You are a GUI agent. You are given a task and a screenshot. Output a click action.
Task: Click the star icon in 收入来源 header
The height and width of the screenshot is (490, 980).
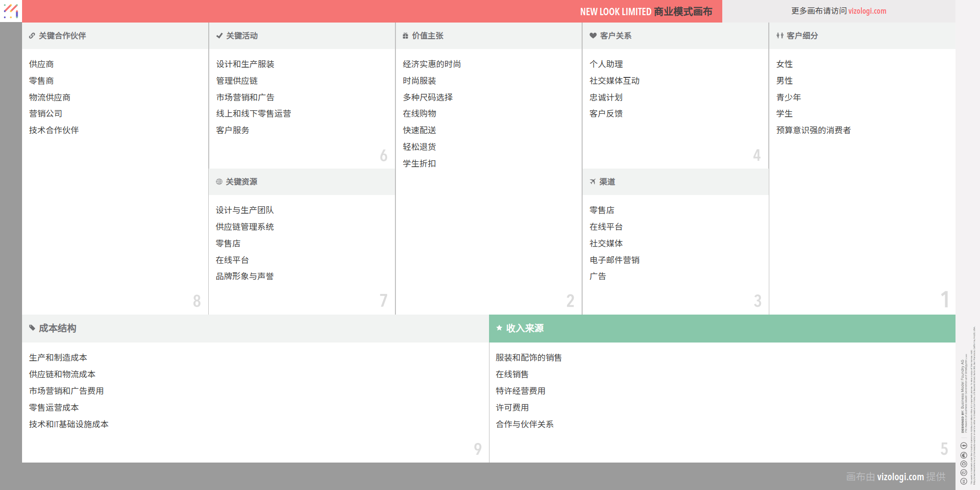coord(499,327)
